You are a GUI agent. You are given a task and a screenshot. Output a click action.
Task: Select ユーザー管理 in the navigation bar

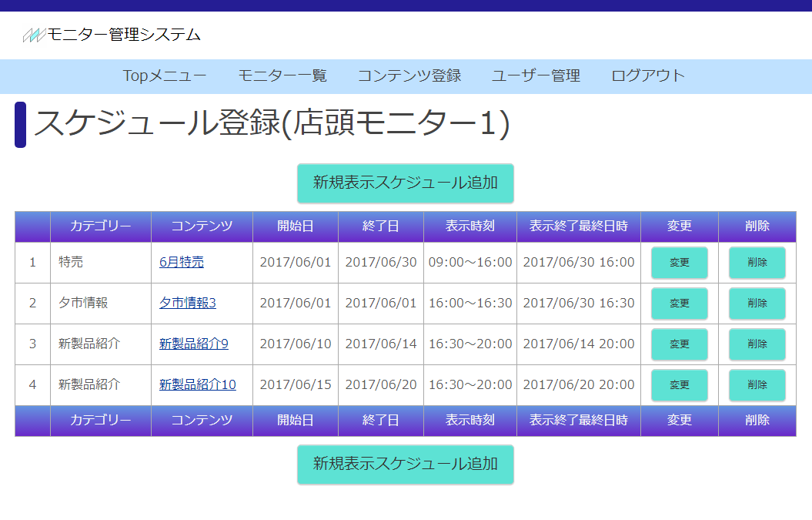click(x=536, y=75)
